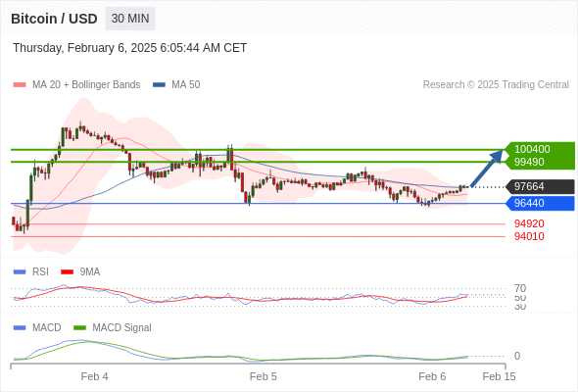The image size is (578, 392).
Task: Select the 100400 resistance price label
Action: pyautogui.click(x=532, y=149)
